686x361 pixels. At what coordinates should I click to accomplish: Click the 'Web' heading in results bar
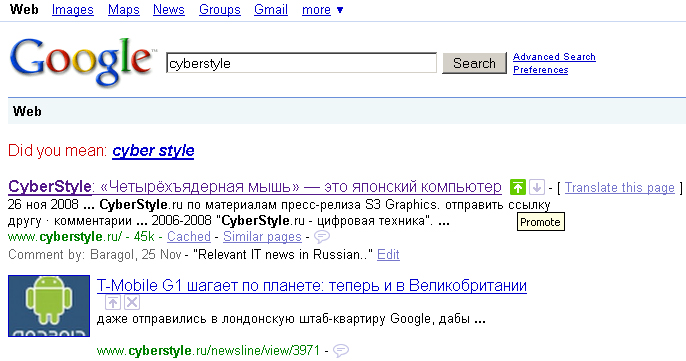coord(27,111)
